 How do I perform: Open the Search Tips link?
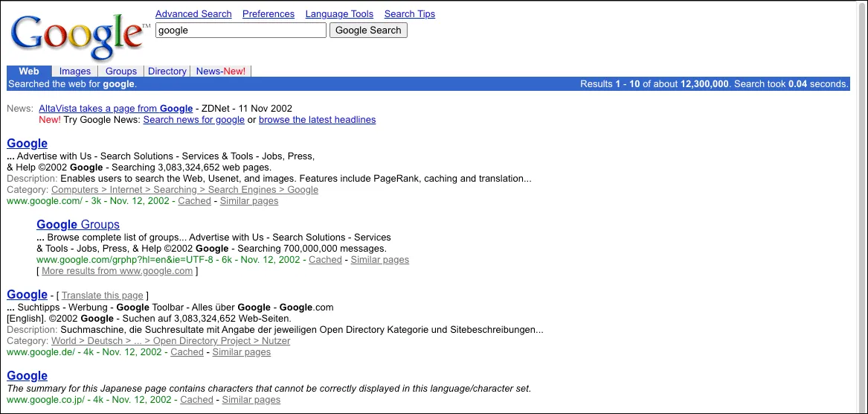click(x=410, y=14)
